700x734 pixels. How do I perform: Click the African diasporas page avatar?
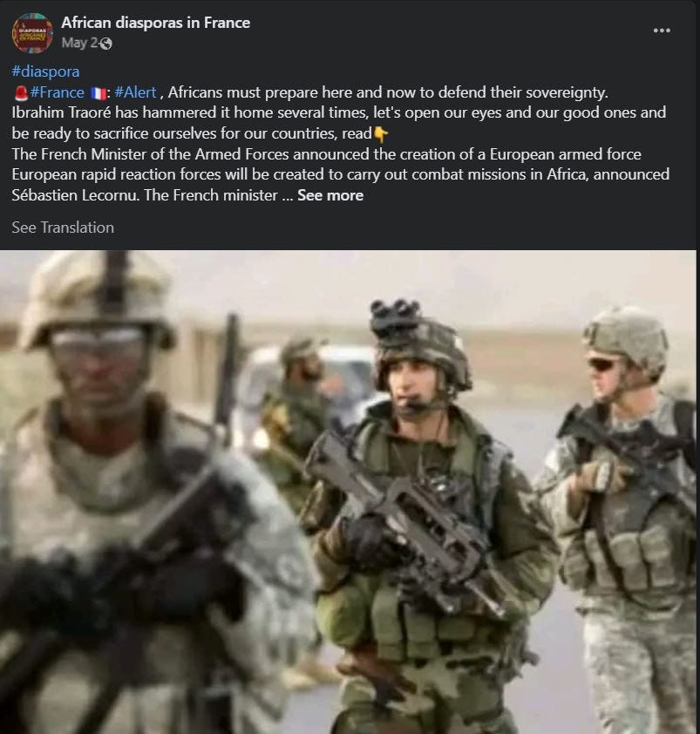pos(32,33)
